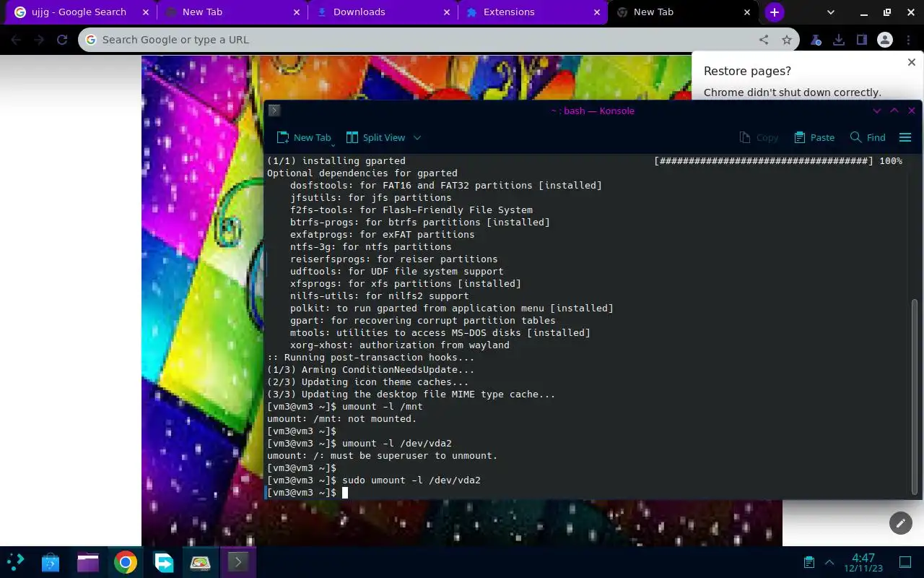Open Chrome tab search chevron
Image resolution: width=924 pixels, height=578 pixels.
pyautogui.click(x=831, y=12)
